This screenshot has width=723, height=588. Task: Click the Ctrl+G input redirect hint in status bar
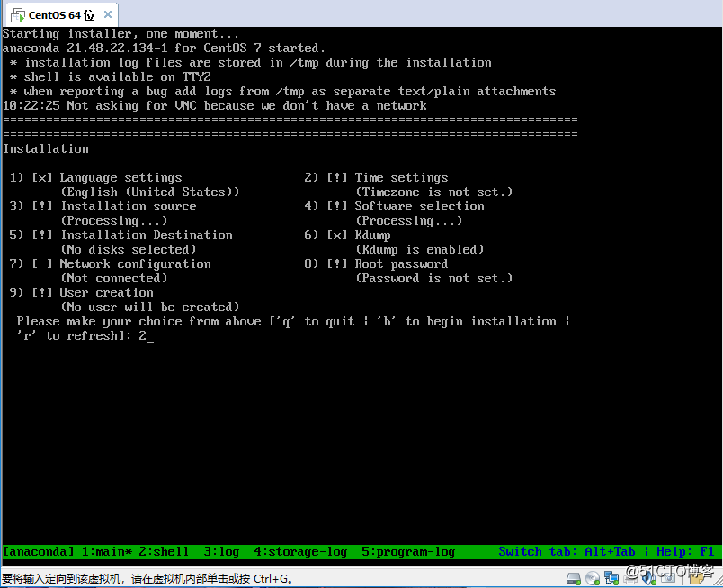[147, 578]
